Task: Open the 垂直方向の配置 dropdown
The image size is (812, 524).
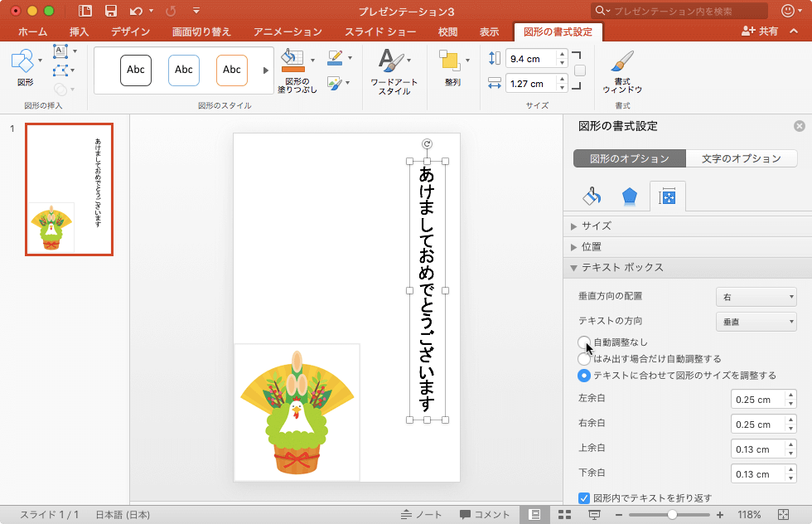Action: click(756, 297)
